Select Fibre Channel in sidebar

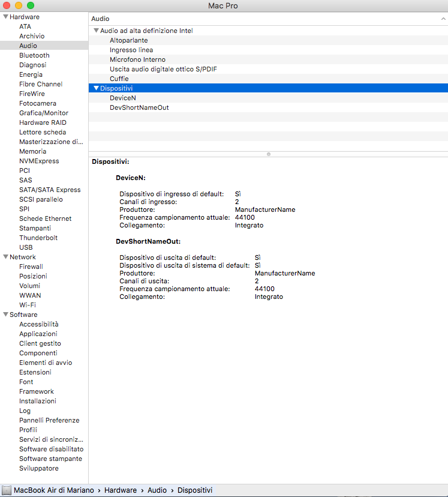[x=41, y=84]
